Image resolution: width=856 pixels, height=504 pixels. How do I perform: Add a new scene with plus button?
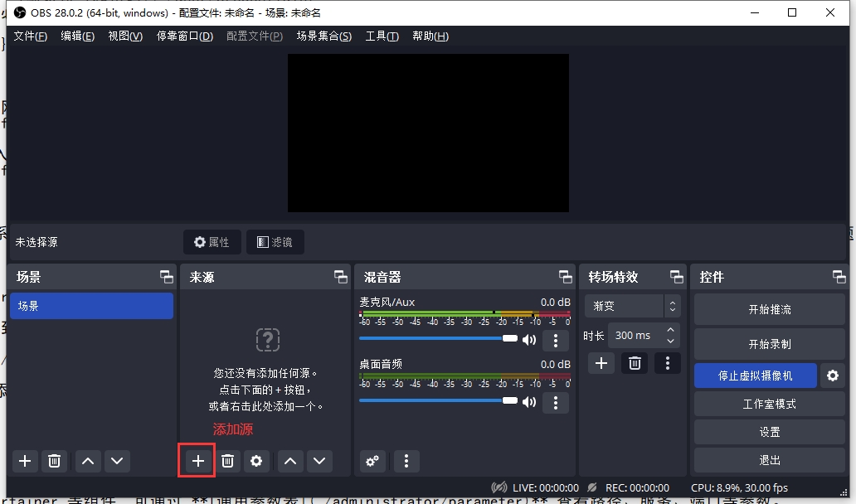click(25, 461)
